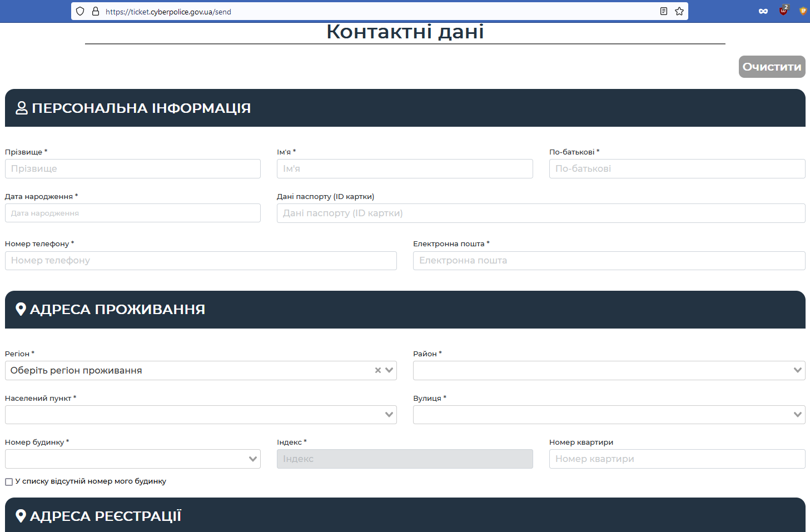Focus the По-батькові input field
This screenshot has height=532, width=810.
tap(677, 169)
